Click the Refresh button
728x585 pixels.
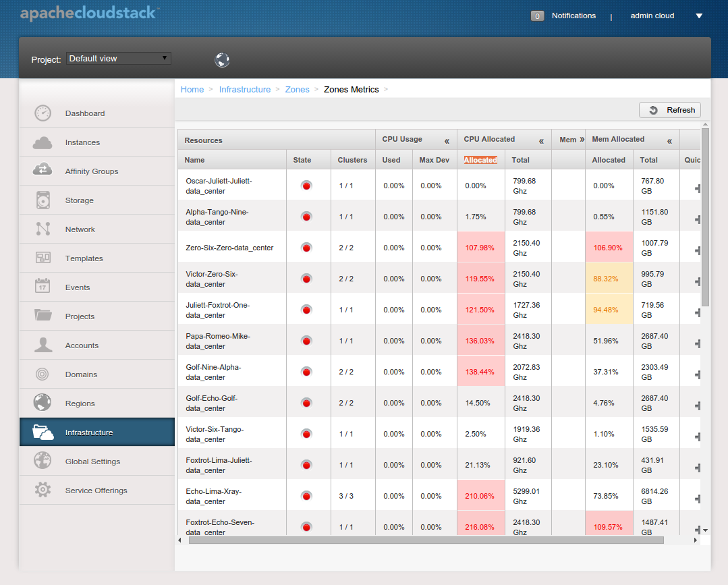point(670,110)
